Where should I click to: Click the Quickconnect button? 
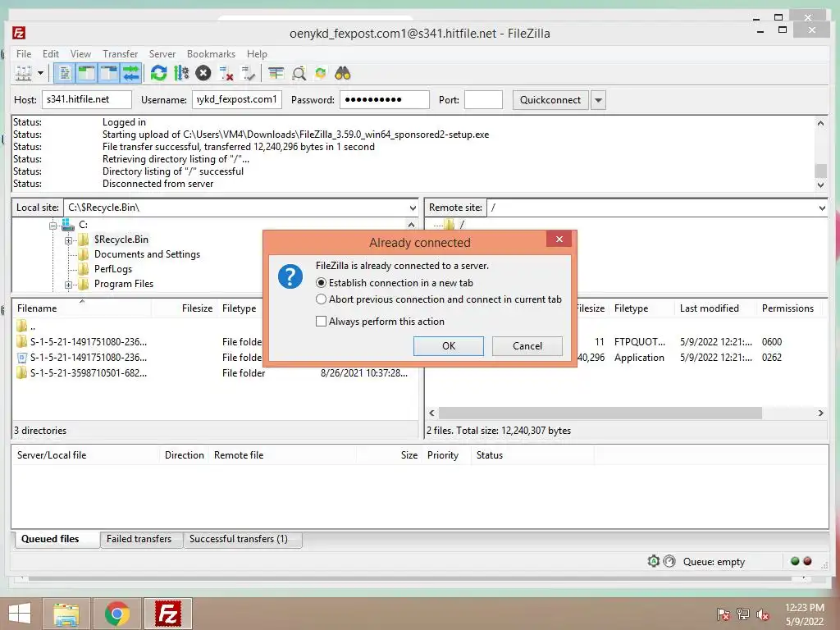[x=550, y=100]
